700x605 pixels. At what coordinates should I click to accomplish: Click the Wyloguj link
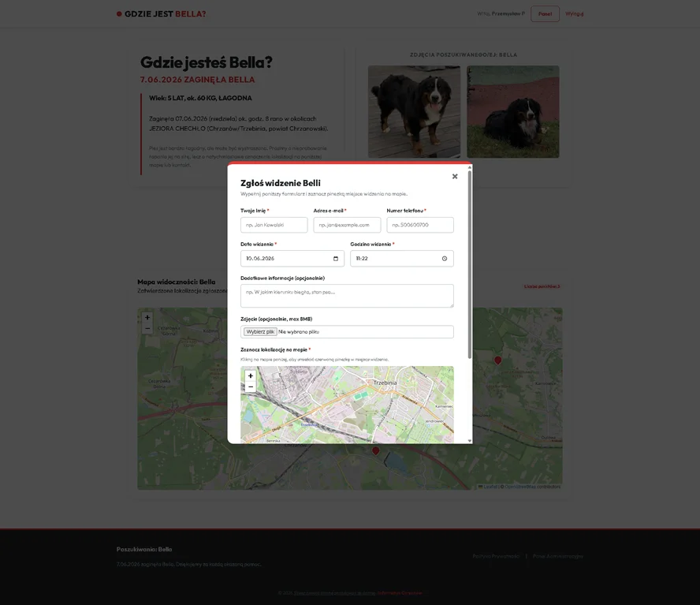(x=574, y=14)
